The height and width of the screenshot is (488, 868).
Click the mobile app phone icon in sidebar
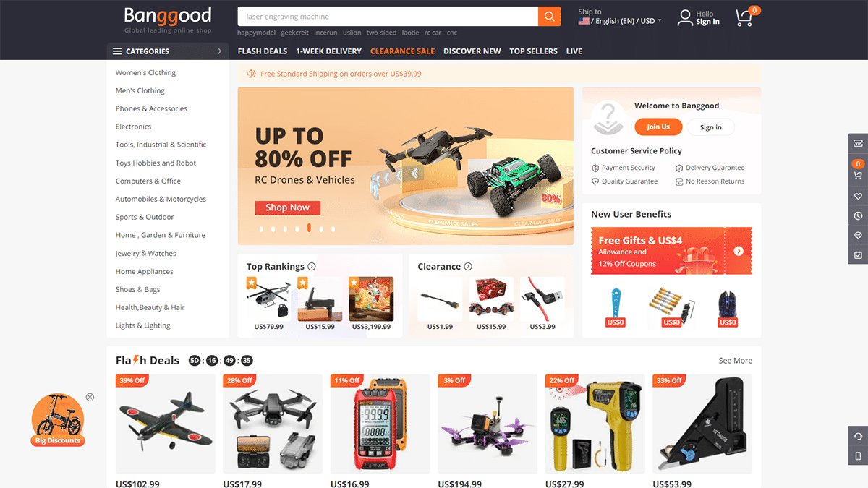(x=859, y=456)
